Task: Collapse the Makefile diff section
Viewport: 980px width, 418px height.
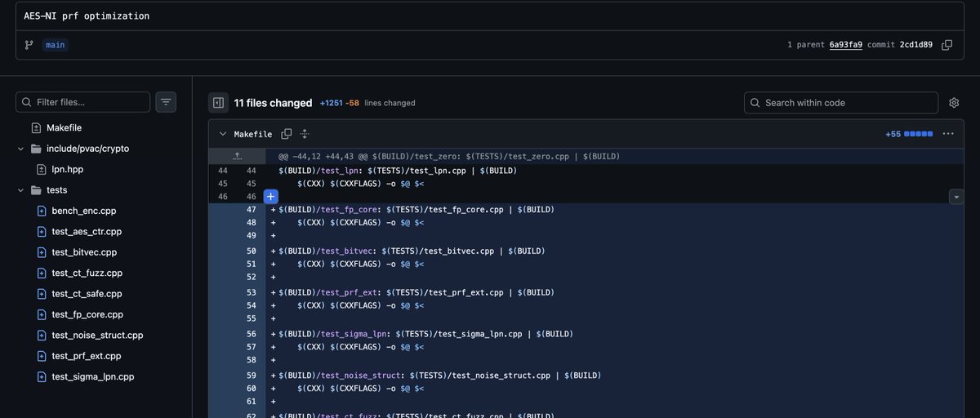Action: point(222,134)
